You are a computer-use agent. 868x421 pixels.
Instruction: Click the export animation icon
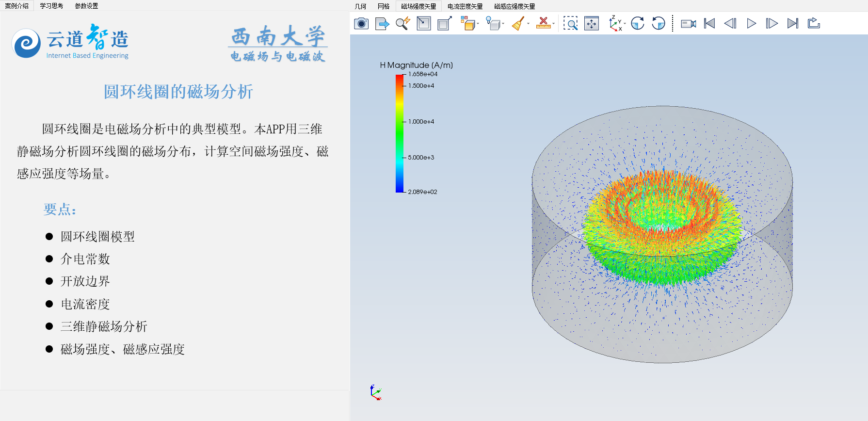click(814, 23)
